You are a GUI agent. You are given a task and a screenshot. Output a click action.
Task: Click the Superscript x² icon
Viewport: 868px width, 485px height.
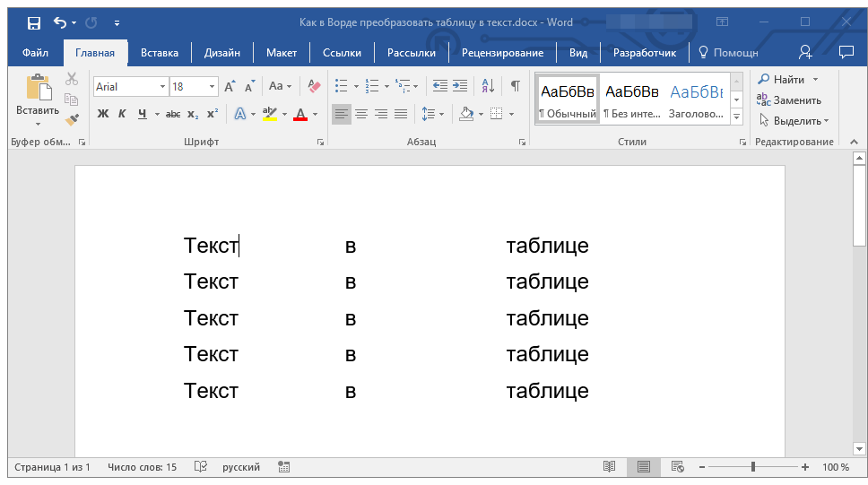tap(213, 114)
